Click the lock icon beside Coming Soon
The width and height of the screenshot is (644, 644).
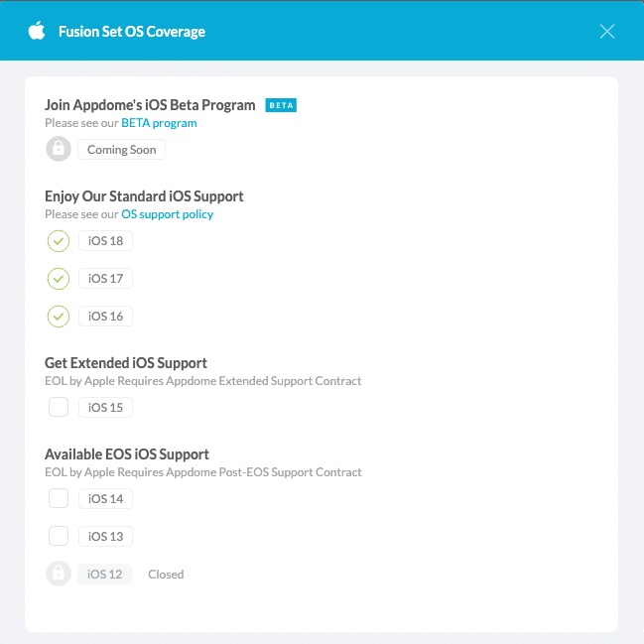tap(59, 149)
